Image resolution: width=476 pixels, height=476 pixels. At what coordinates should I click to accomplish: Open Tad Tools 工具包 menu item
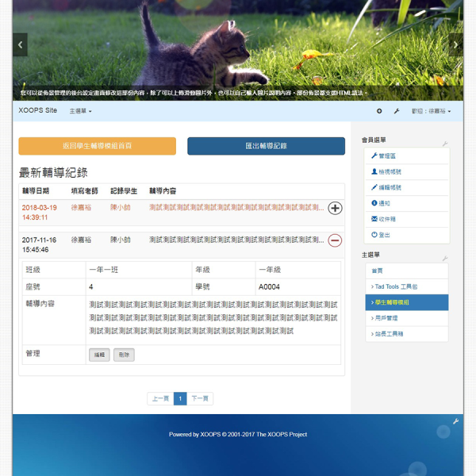point(407,286)
